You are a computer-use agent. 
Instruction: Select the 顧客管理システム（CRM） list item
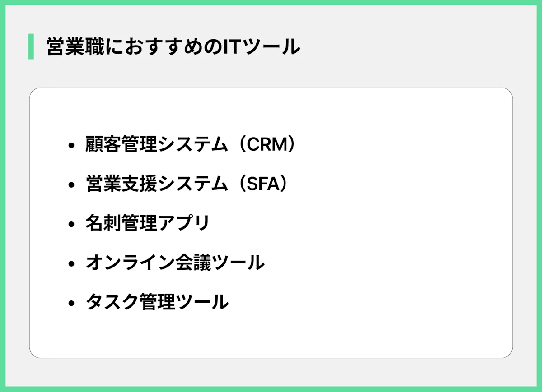click(192, 145)
